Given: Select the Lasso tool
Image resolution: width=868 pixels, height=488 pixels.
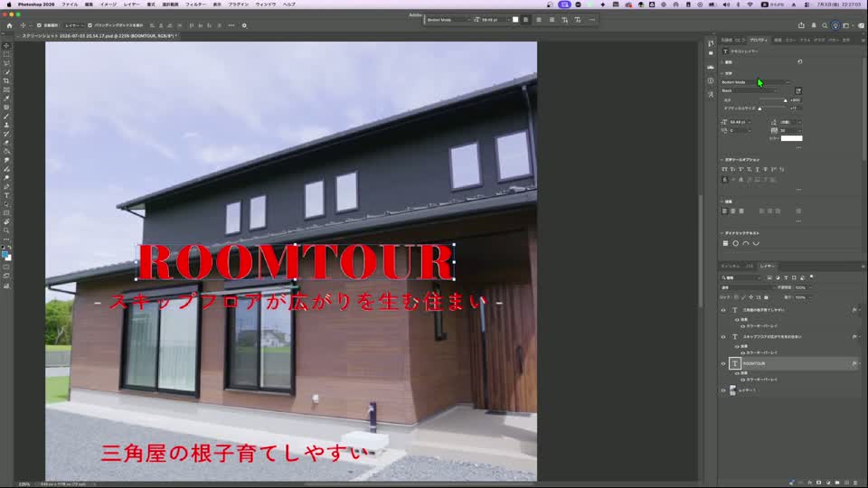Looking at the screenshot, I should 6,63.
